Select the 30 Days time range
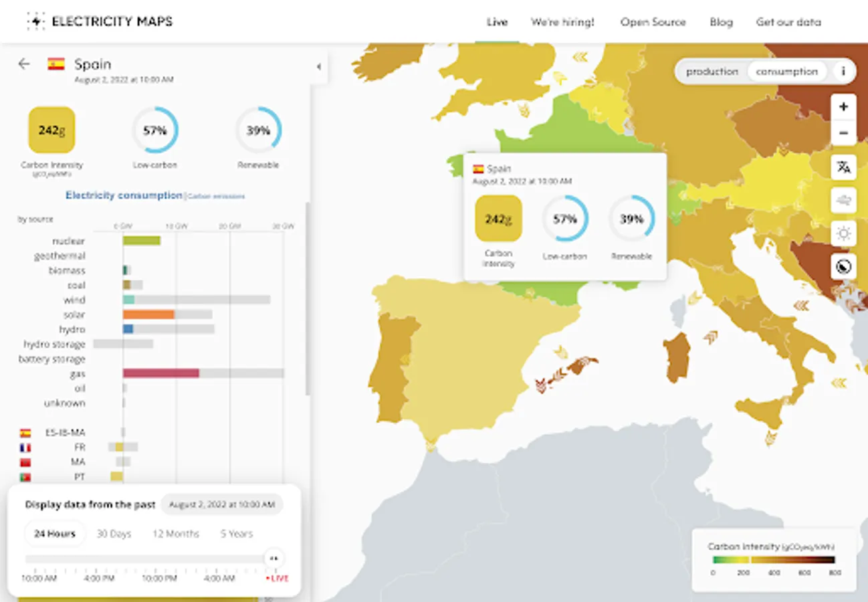 (114, 534)
